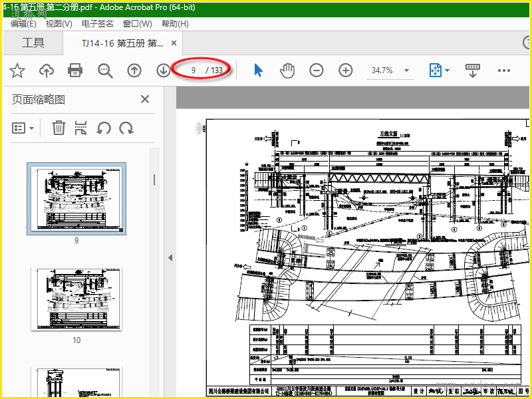This screenshot has height=399, width=532.
Task: Print the document with the printer icon
Action: click(x=75, y=70)
